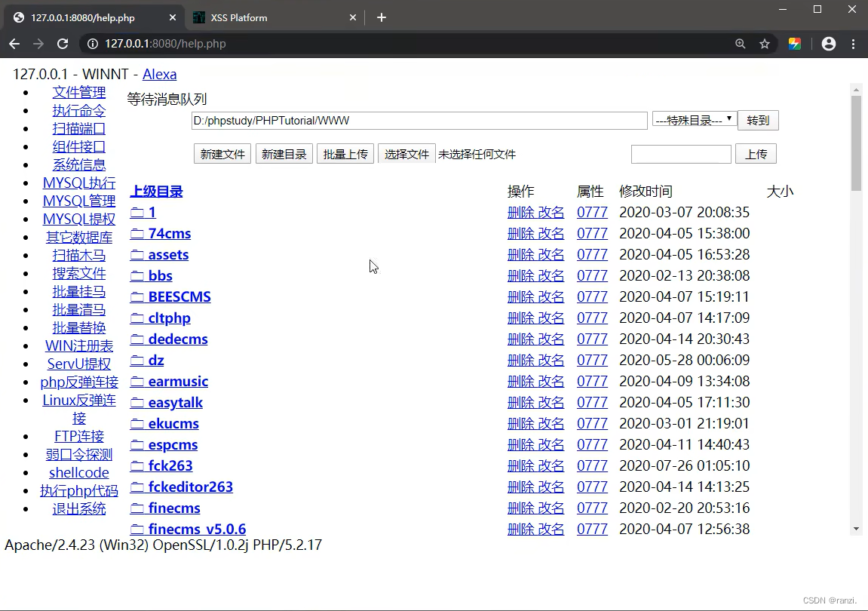Close the XSS Platform tab

click(x=353, y=17)
